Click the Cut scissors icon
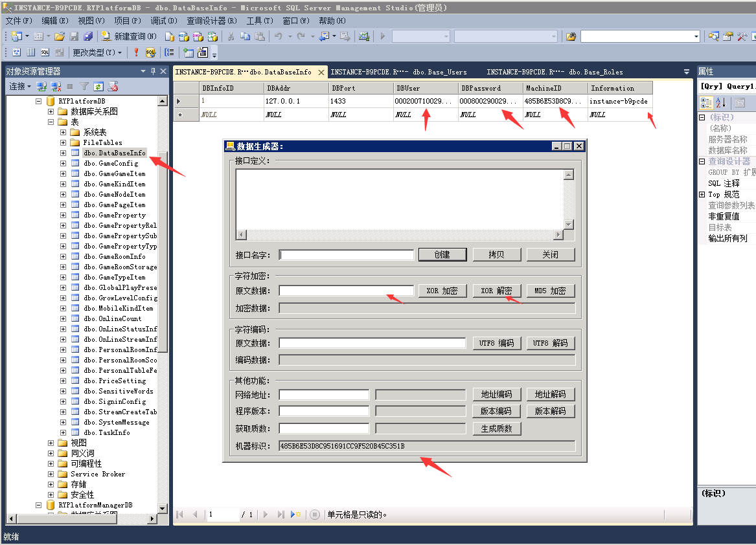Image resolution: width=756 pixels, height=545 pixels. click(x=231, y=36)
